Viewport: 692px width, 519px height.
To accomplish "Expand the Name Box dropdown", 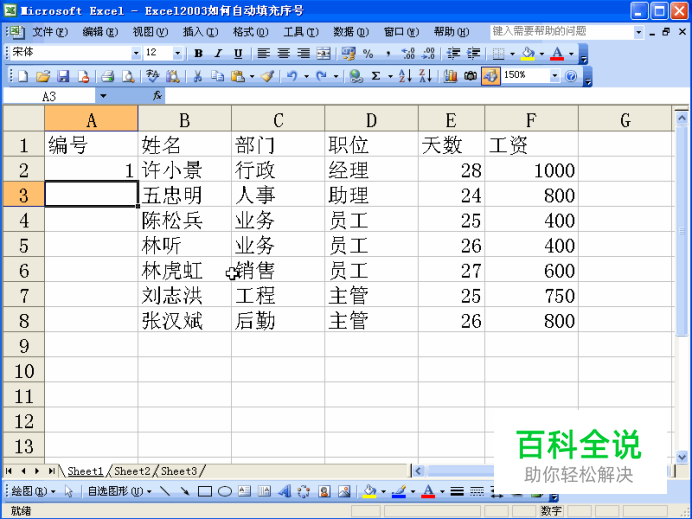I will 103,96.
